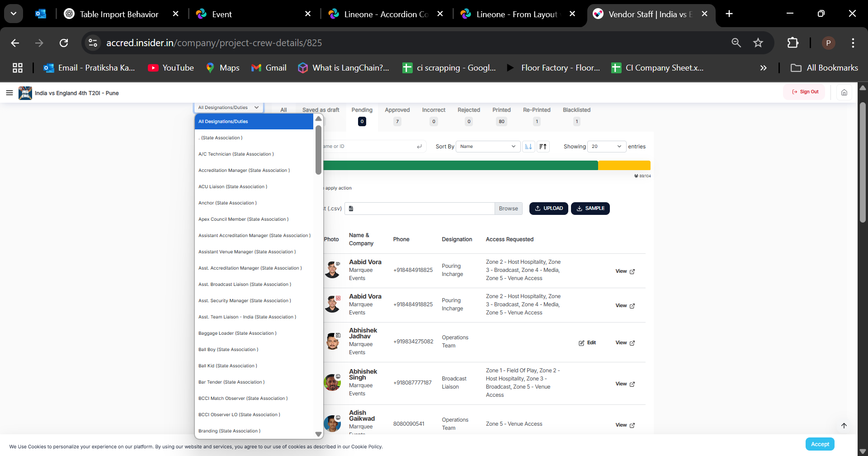This screenshot has height=456, width=868.
Task: Collapse the All Designations/Duties dropdown
Action: point(228,108)
